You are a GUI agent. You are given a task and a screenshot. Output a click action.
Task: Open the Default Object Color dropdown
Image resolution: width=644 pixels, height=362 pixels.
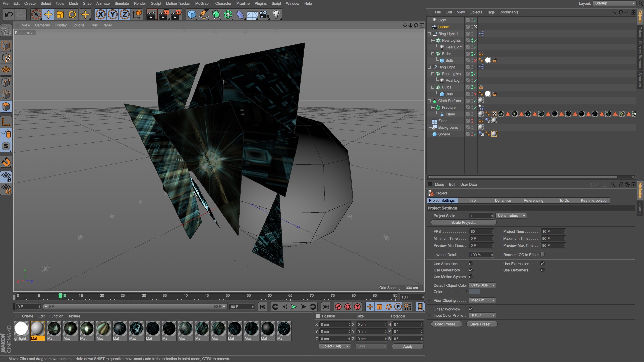coord(482,285)
